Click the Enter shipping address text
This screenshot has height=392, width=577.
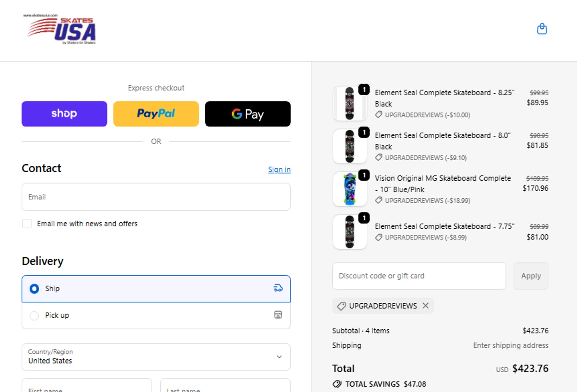[x=511, y=345]
